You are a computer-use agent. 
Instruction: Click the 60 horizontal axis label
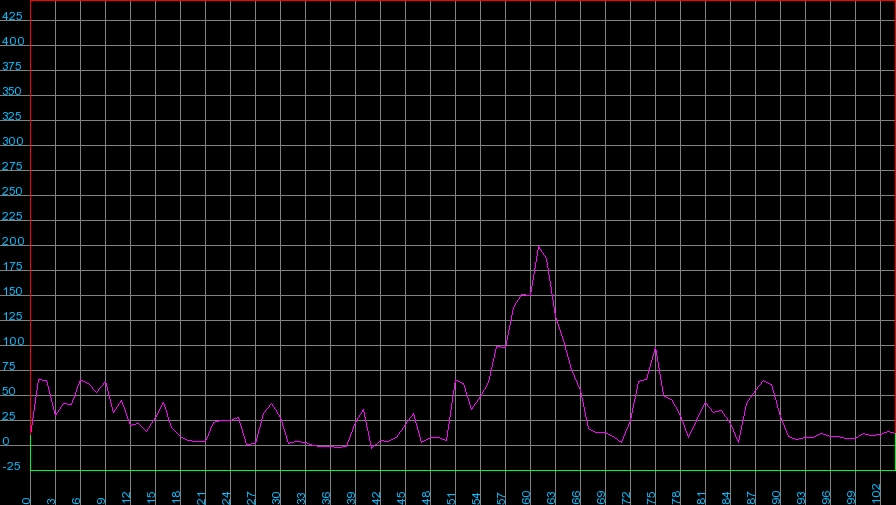pyautogui.click(x=526, y=498)
